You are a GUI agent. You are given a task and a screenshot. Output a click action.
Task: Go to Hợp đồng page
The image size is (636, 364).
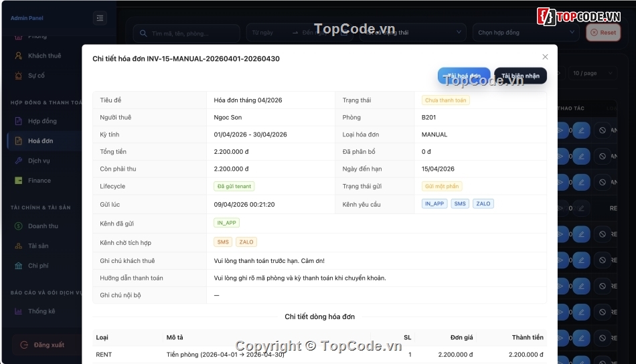tap(42, 121)
